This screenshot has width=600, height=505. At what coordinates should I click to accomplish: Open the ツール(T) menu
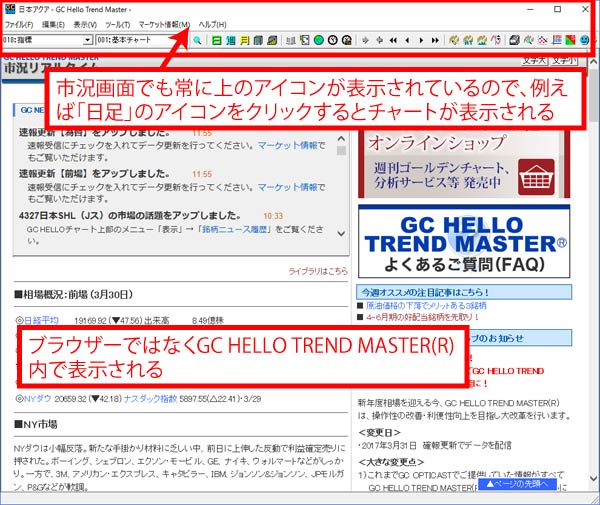(117, 25)
